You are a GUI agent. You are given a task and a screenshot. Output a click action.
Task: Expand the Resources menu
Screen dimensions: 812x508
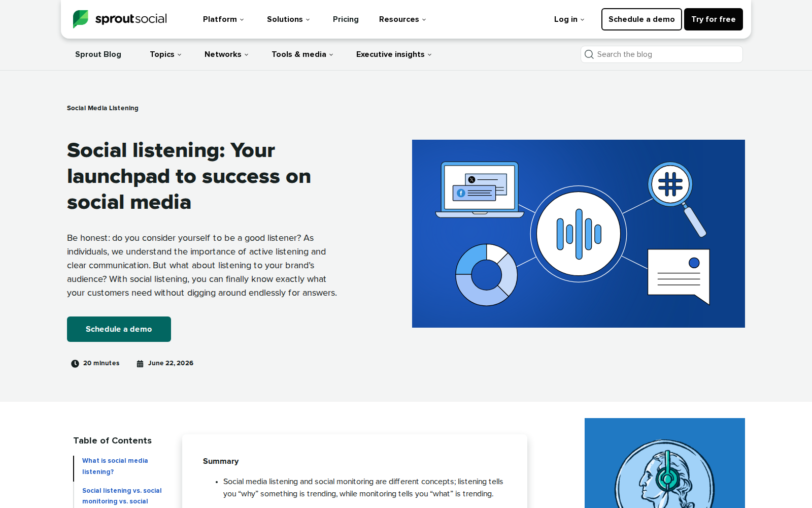point(402,19)
